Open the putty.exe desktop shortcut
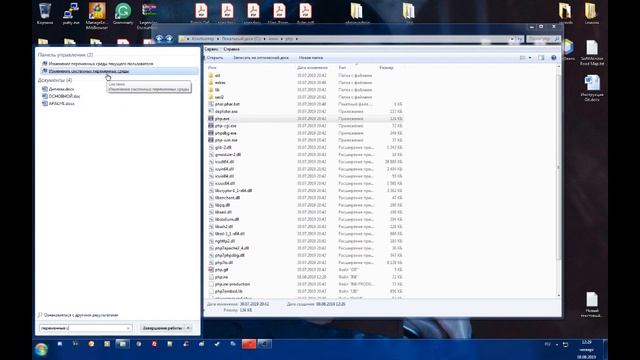Viewport: 640px width, 360px height. coord(71,13)
